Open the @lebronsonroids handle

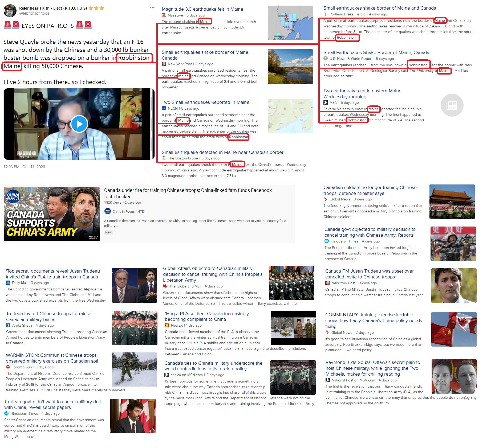click(x=34, y=13)
